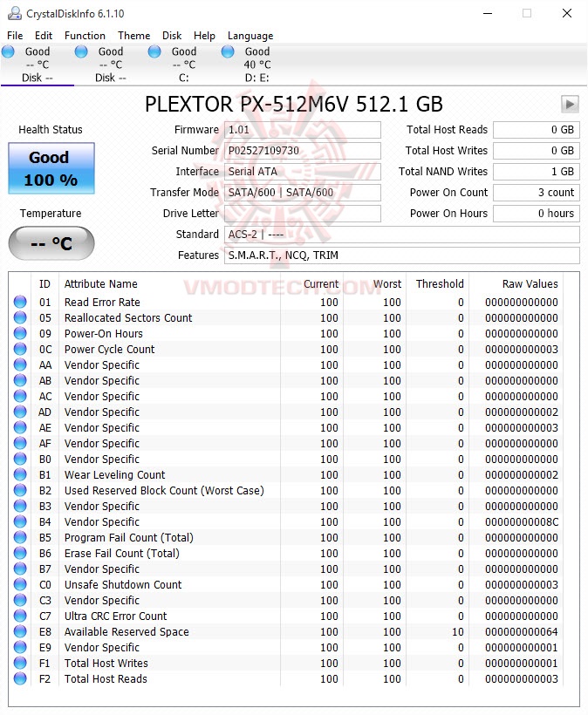
Task: Open the Disk menu
Action: [x=172, y=36]
